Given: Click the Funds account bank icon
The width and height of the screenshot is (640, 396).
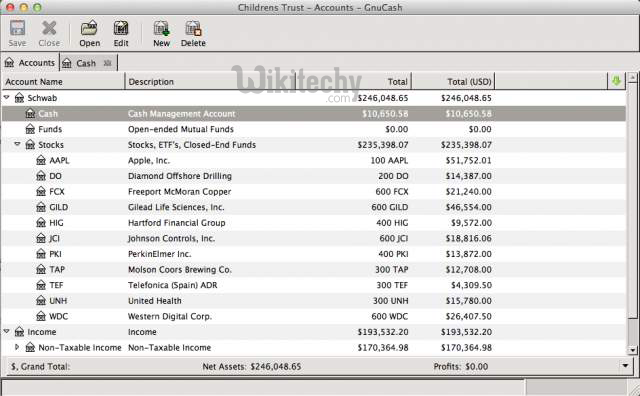Looking at the screenshot, I should [x=30, y=129].
